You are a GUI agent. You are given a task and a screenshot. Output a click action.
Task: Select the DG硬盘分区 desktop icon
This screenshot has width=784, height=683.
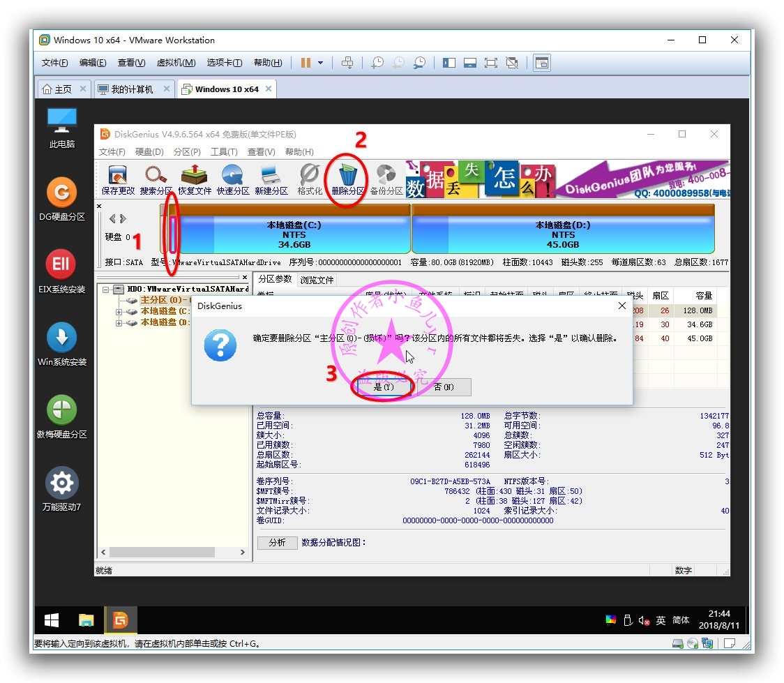[62, 199]
